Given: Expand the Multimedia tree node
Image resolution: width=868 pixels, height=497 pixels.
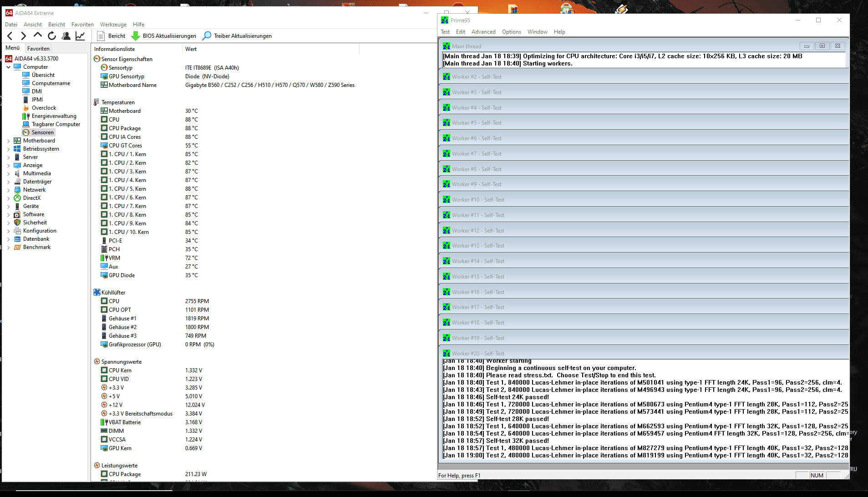Looking at the screenshot, I should [x=8, y=173].
